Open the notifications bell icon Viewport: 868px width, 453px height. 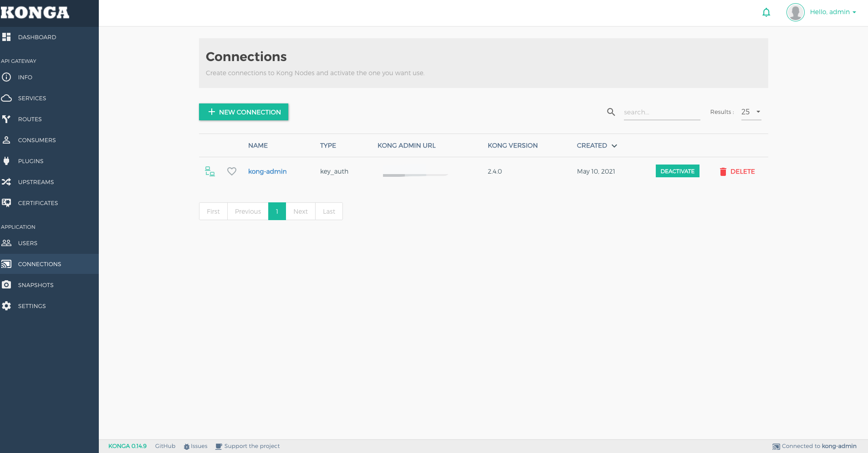[766, 12]
